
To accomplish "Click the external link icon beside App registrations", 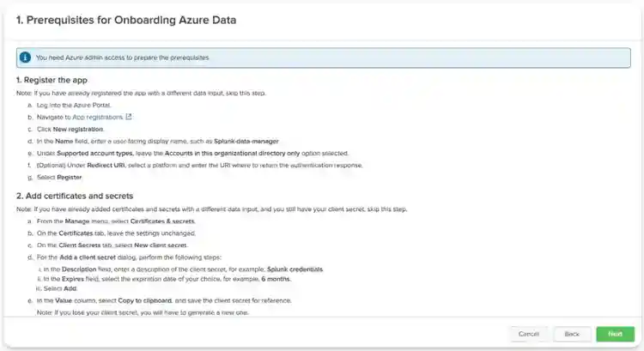I will (129, 116).
